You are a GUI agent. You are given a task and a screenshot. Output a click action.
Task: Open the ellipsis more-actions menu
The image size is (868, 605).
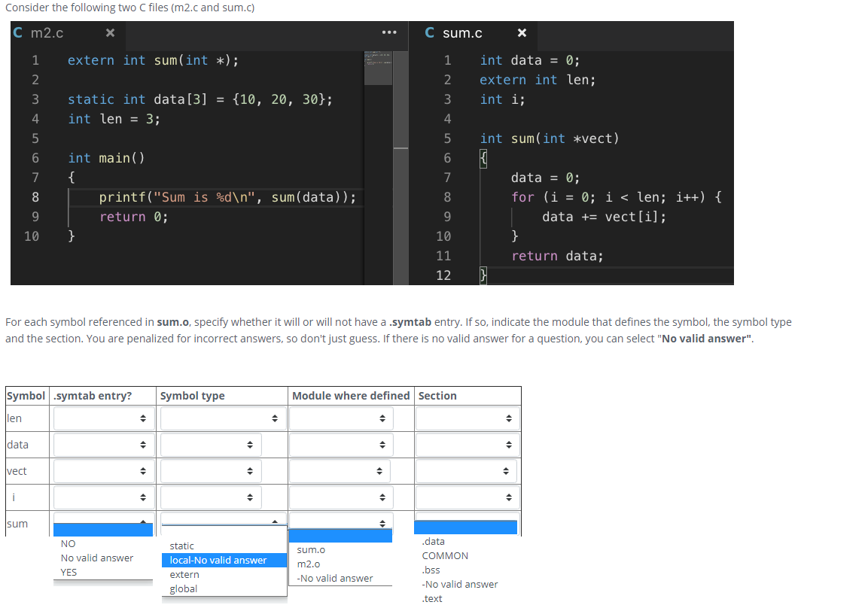click(388, 31)
